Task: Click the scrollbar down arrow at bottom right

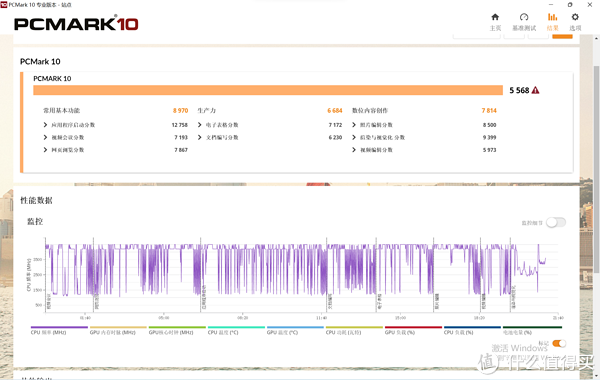Action: 596,376
